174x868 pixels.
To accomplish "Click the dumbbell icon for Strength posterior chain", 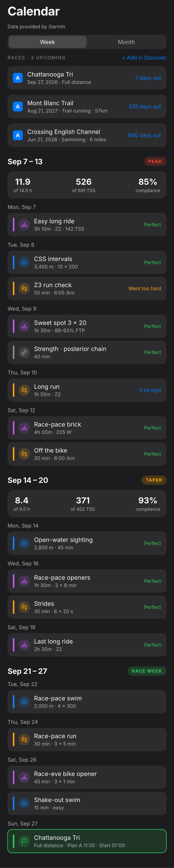I will (24, 352).
